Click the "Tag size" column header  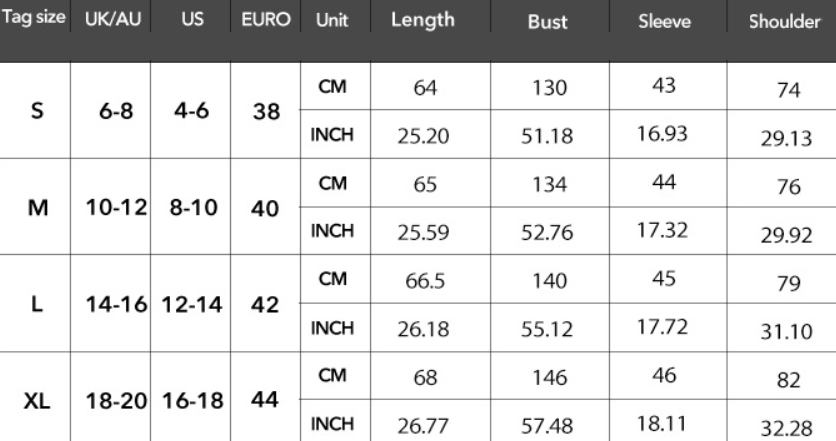(x=34, y=21)
